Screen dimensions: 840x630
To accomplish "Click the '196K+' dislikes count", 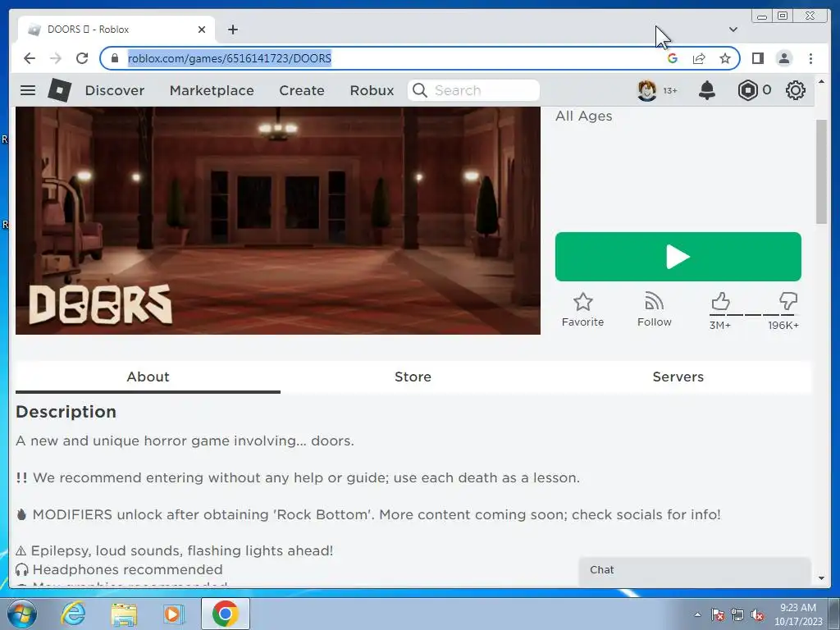I will [x=783, y=325].
